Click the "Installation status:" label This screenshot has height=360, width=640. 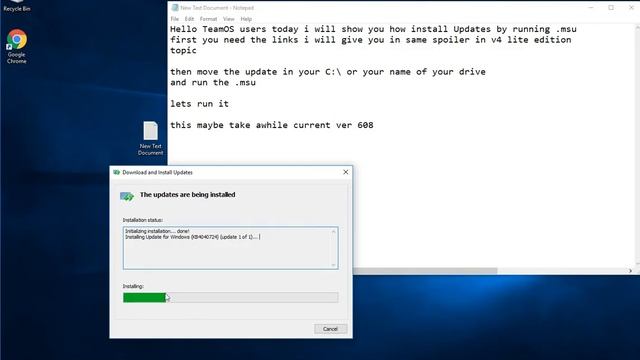tap(143, 220)
